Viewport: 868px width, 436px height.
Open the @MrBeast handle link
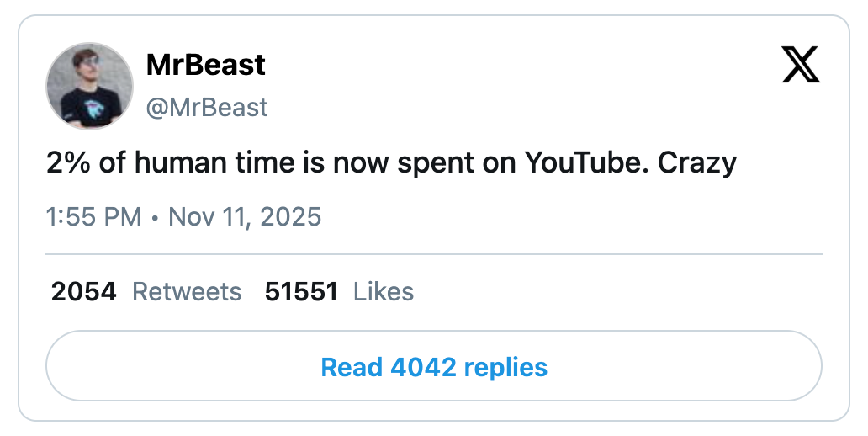(207, 107)
